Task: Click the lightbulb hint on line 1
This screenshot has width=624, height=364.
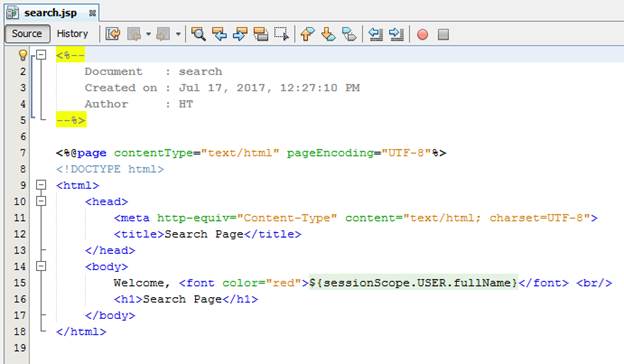Action: coord(23,55)
